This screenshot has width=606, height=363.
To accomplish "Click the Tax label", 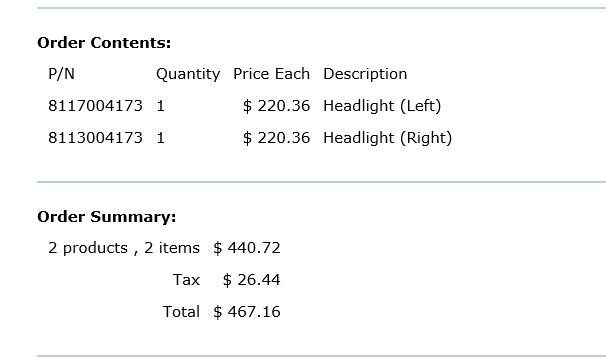I will pos(186,280).
